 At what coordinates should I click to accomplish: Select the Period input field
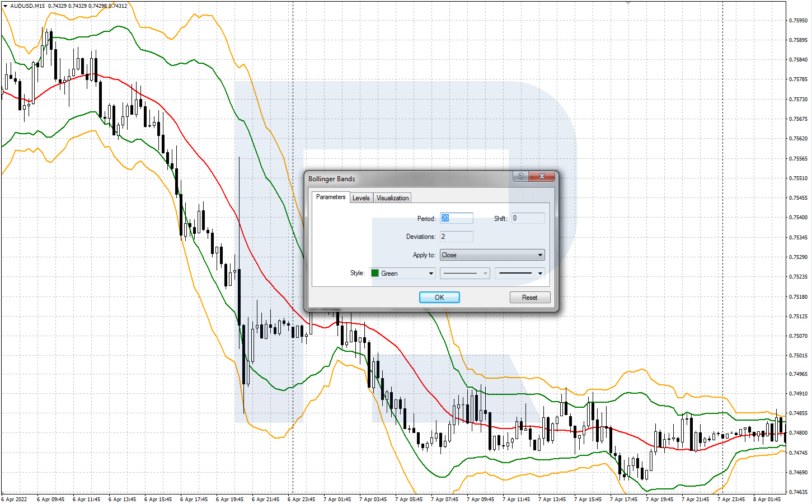(456, 218)
